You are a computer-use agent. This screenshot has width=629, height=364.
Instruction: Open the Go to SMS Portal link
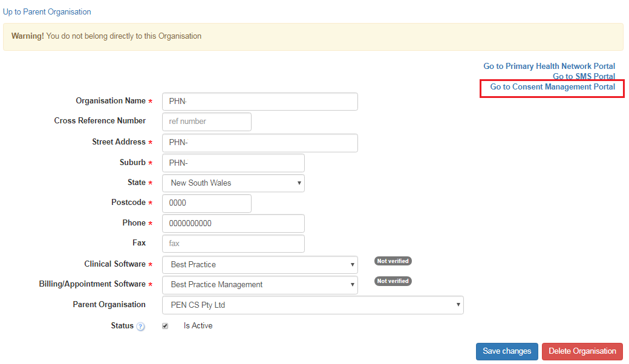[x=584, y=76]
